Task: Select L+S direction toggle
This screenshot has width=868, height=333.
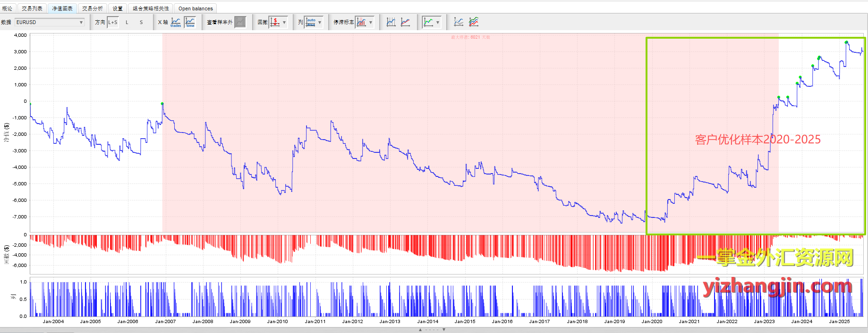Action: 113,22
